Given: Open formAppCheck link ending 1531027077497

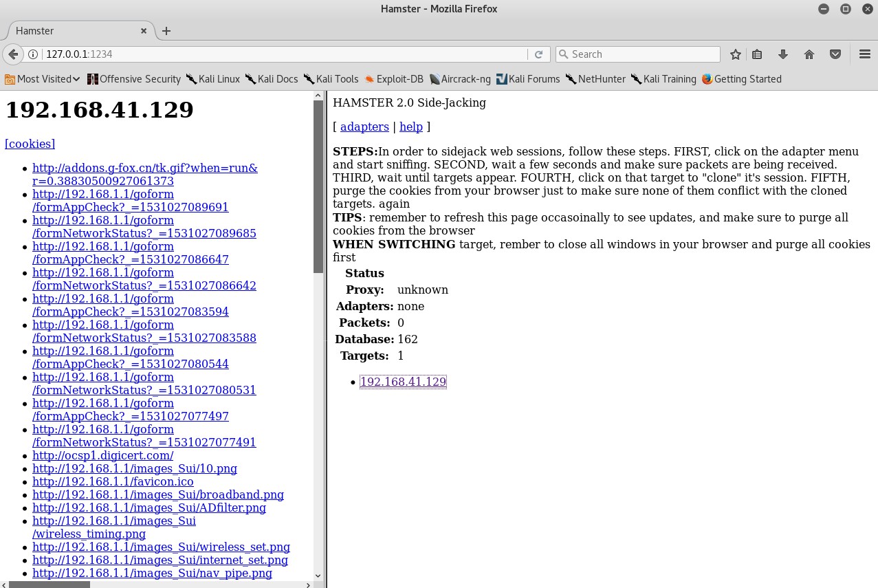Looking at the screenshot, I should [x=131, y=410].
